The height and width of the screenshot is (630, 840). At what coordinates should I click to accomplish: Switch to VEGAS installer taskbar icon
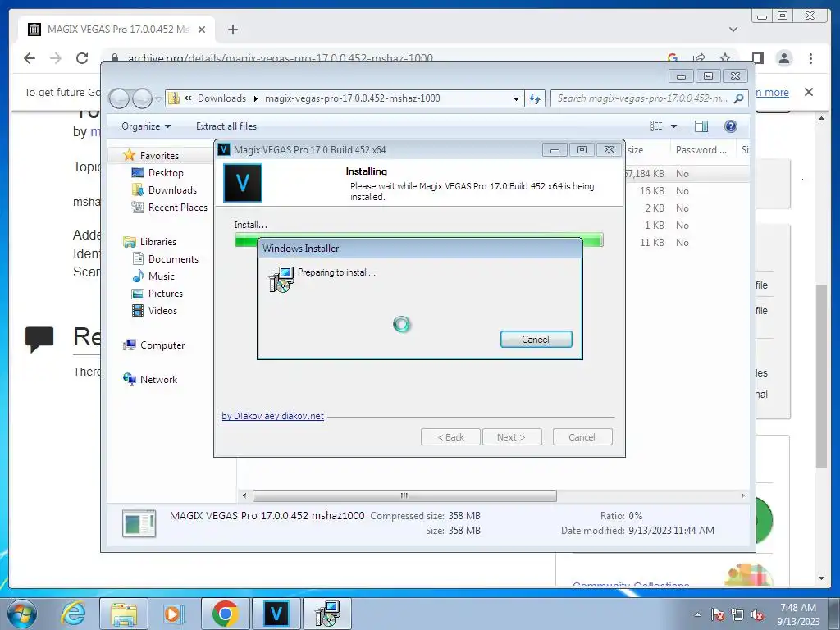point(276,614)
